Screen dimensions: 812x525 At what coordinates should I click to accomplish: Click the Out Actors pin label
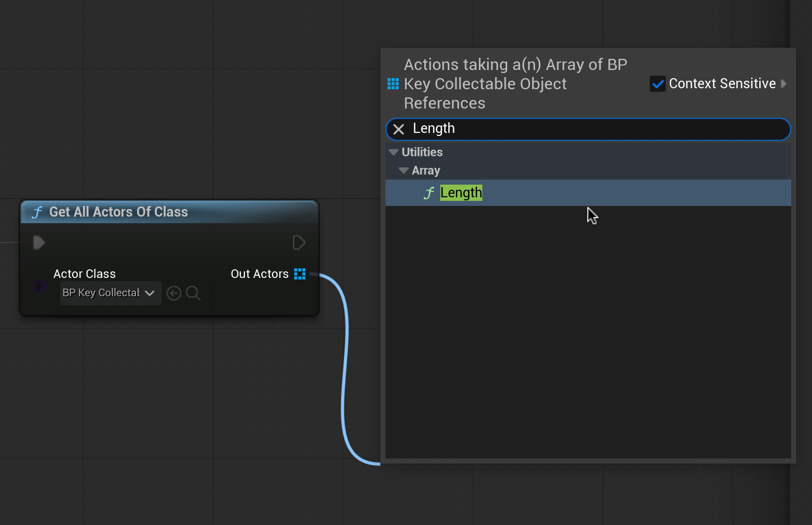pos(259,274)
